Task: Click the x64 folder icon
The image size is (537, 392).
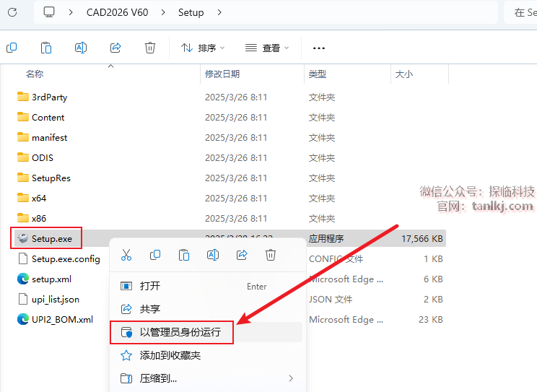Action: (x=23, y=198)
